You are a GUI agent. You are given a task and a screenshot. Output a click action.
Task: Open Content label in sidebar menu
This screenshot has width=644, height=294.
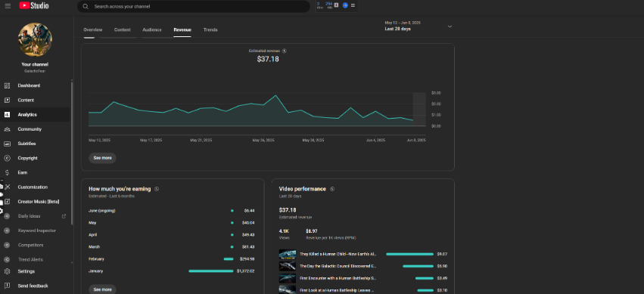[26, 100]
